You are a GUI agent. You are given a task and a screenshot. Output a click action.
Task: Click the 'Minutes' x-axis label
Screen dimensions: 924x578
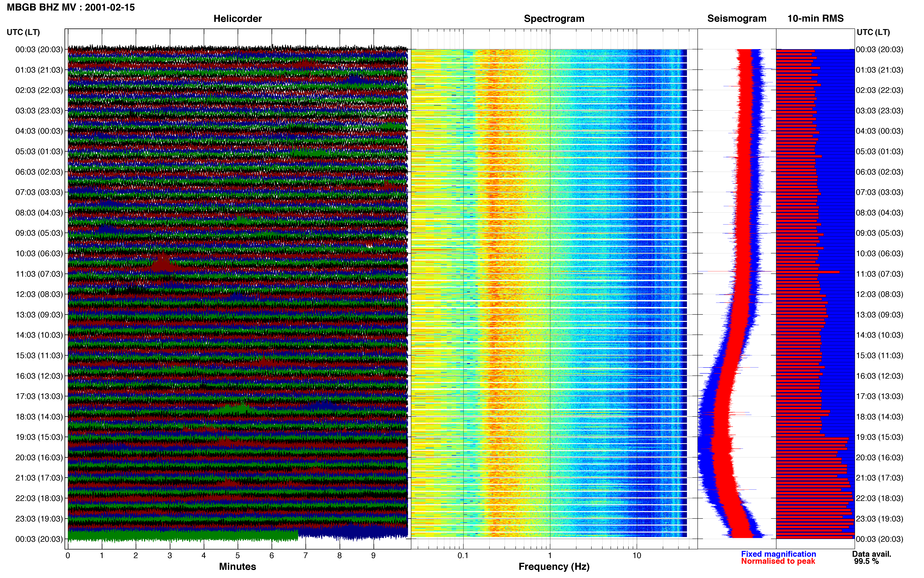click(237, 566)
